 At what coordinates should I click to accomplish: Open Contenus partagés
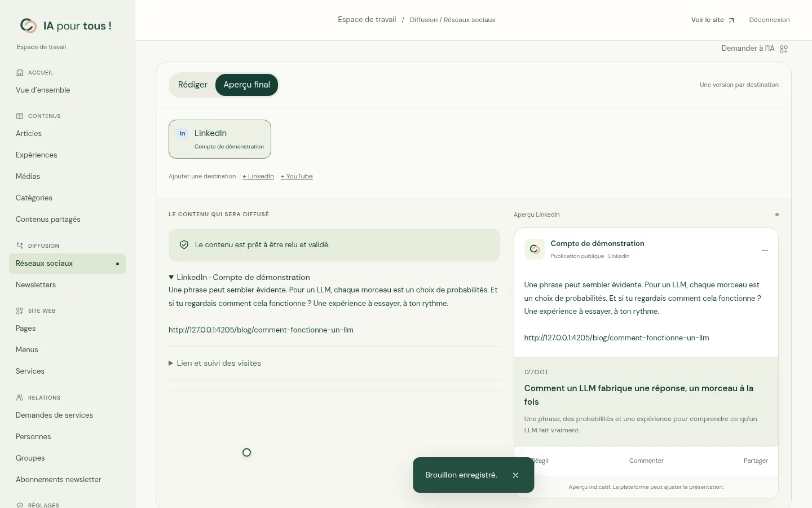click(48, 219)
